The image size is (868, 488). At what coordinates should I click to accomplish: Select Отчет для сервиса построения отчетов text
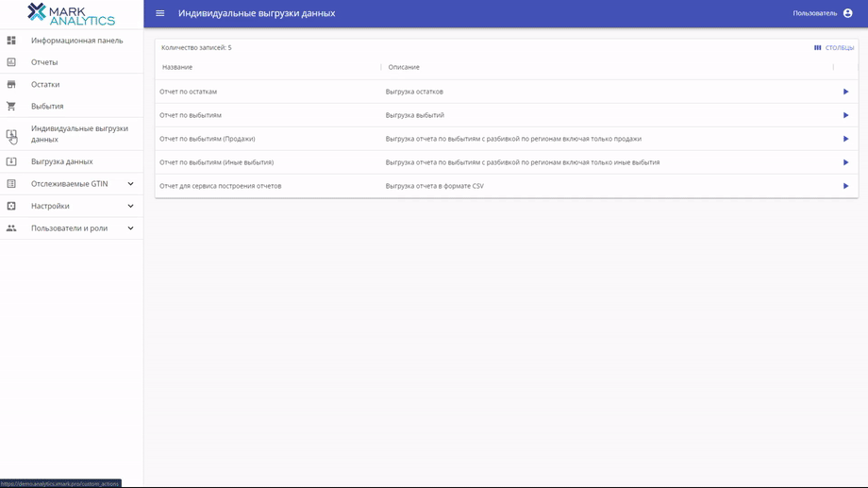(x=221, y=186)
